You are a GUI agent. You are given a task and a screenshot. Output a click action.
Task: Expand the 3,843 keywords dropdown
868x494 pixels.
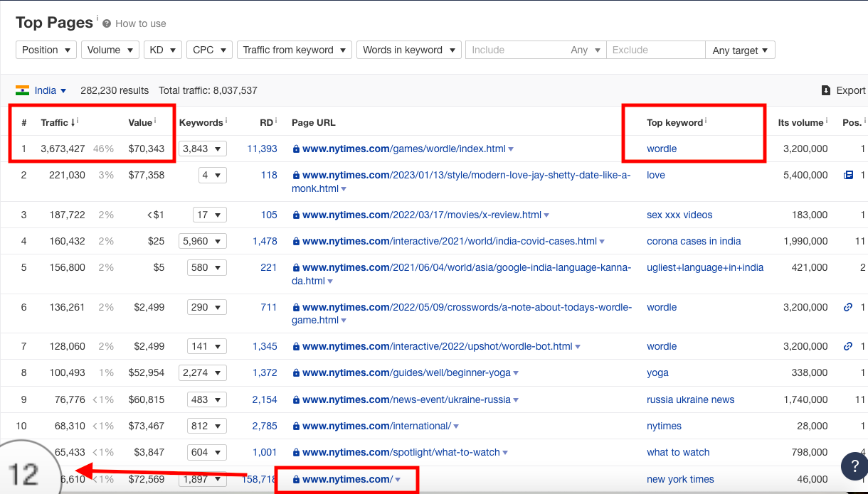[x=203, y=149]
